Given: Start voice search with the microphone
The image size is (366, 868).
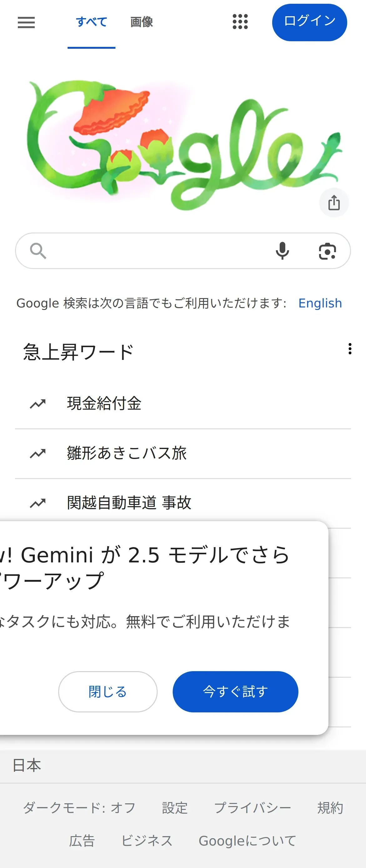Looking at the screenshot, I should click(x=282, y=251).
